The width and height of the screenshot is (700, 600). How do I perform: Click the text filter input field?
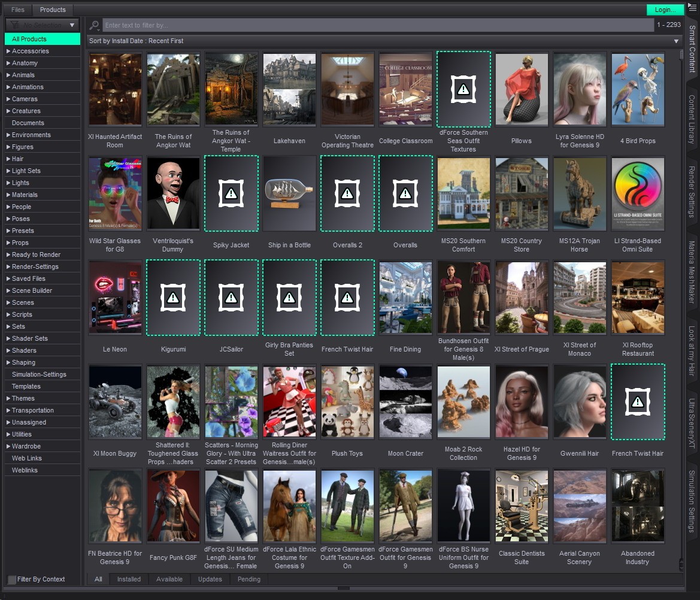tap(378, 25)
